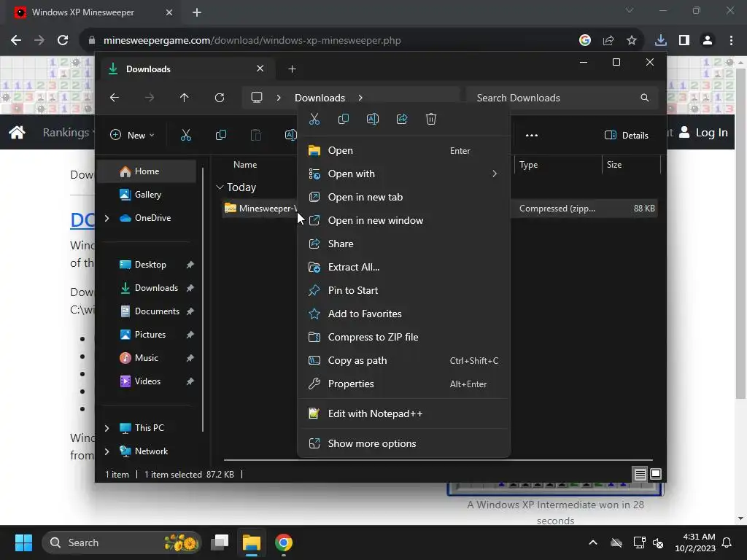Open Chrome three-dot menu
The height and width of the screenshot is (560, 747).
tap(731, 41)
